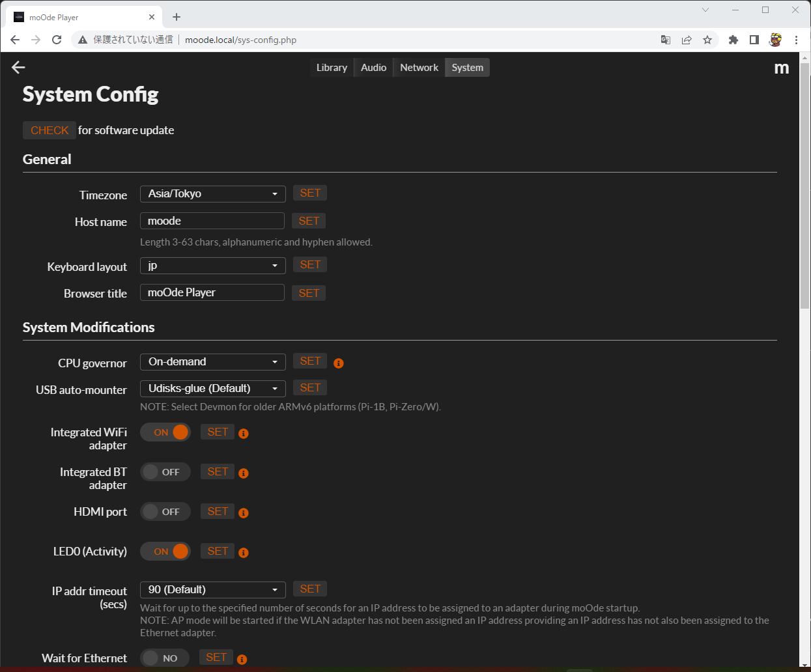Show info for Integrated WiFi adapter
This screenshot has height=672, width=811.
coord(244,434)
